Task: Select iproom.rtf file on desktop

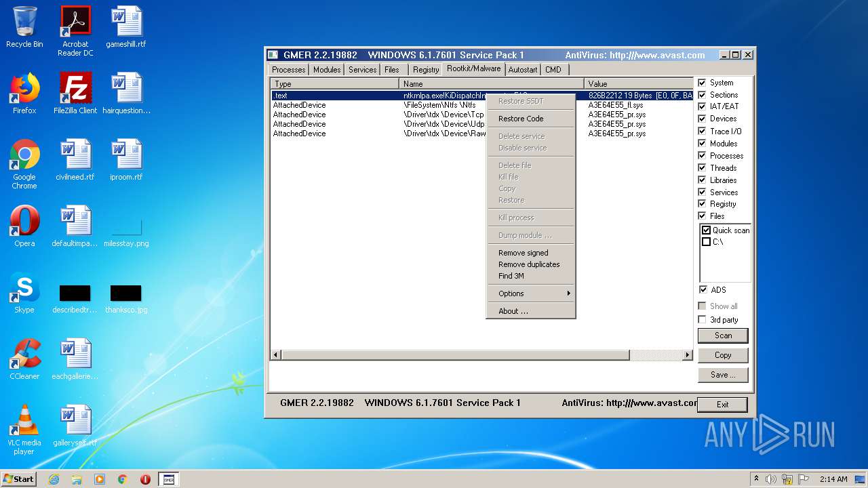Action: pyautogui.click(x=126, y=160)
